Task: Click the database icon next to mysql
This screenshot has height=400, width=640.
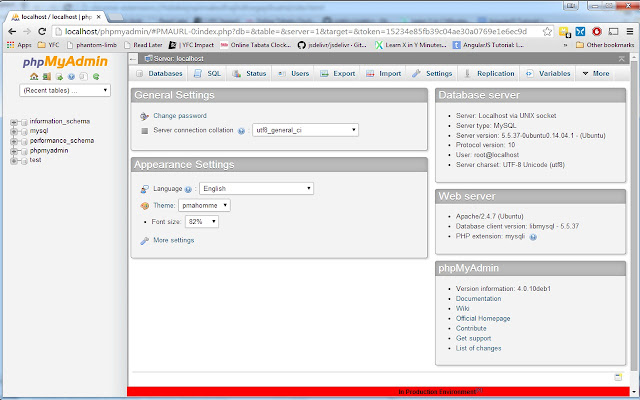Action: click(24, 132)
